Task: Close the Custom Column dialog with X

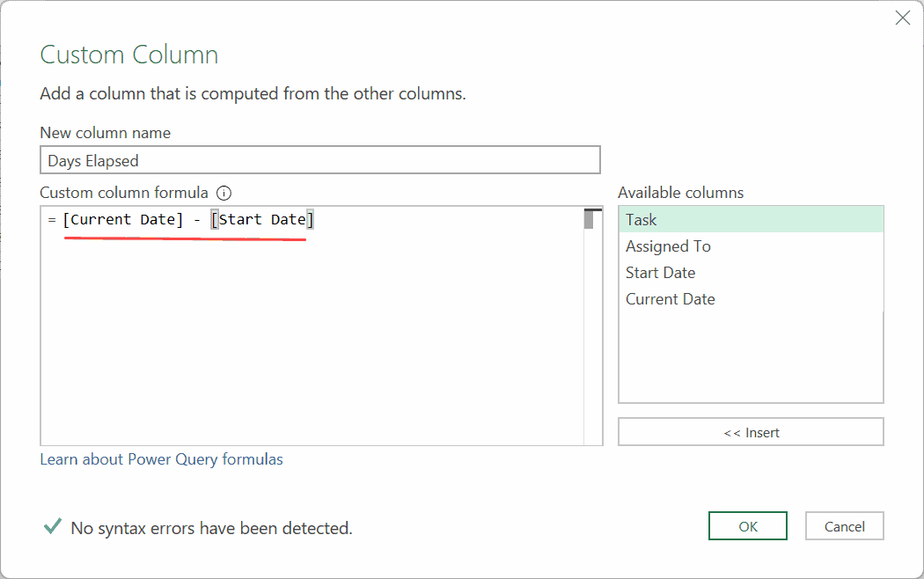Action: pyautogui.click(x=902, y=18)
